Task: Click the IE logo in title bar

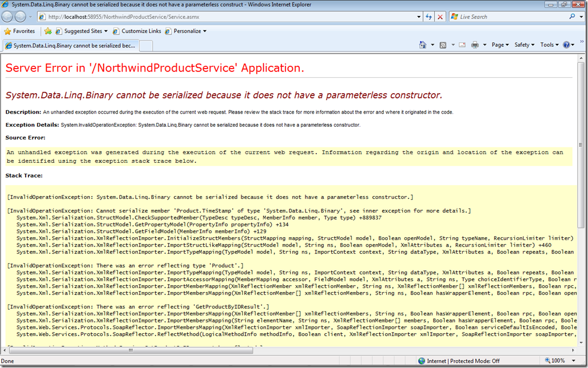Action: [5, 5]
